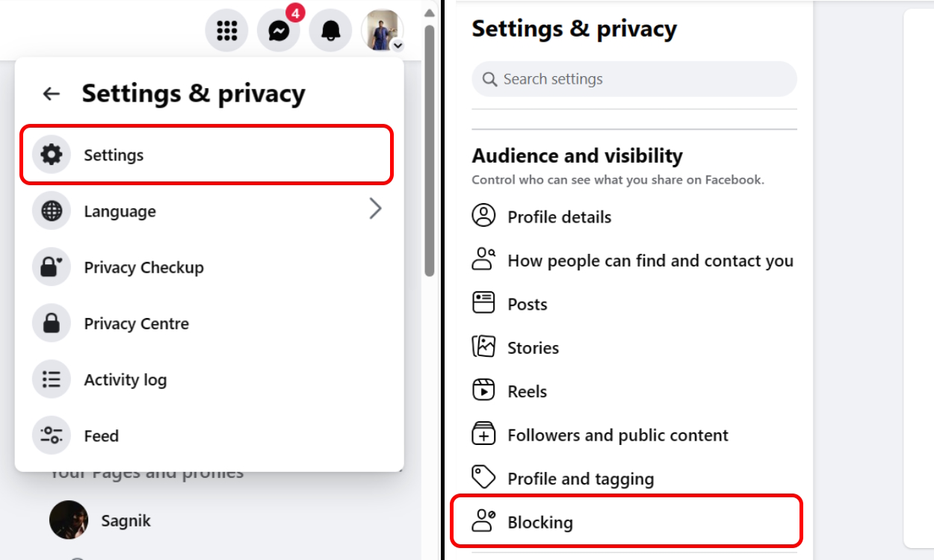Click the Blocking blocked-person icon
The height and width of the screenshot is (560, 934).
(484, 521)
